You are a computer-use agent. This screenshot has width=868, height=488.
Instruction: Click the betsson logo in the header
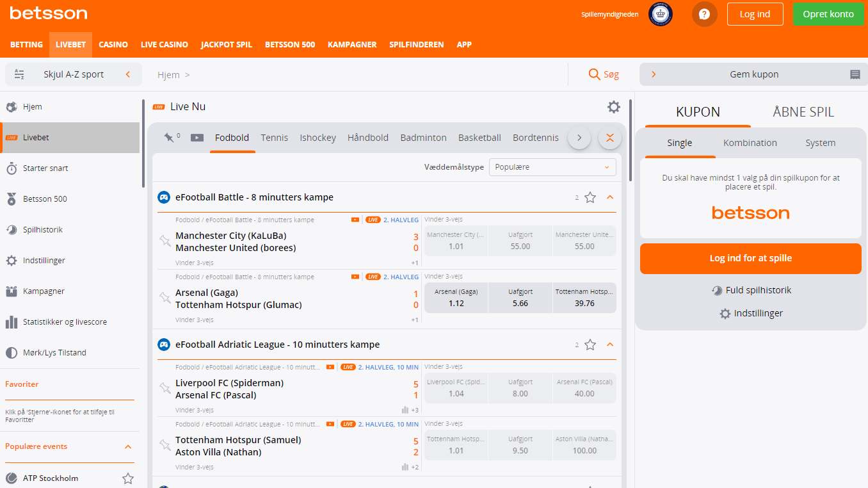click(x=49, y=13)
